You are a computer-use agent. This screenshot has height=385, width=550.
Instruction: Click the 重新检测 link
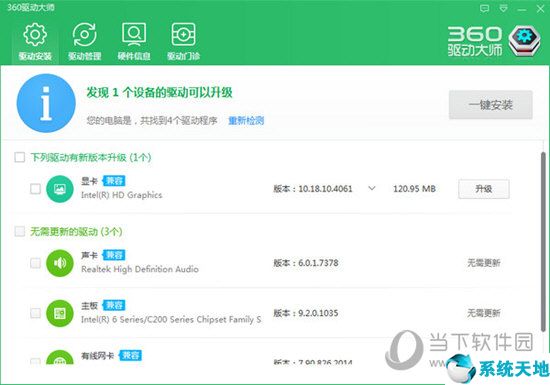246,121
